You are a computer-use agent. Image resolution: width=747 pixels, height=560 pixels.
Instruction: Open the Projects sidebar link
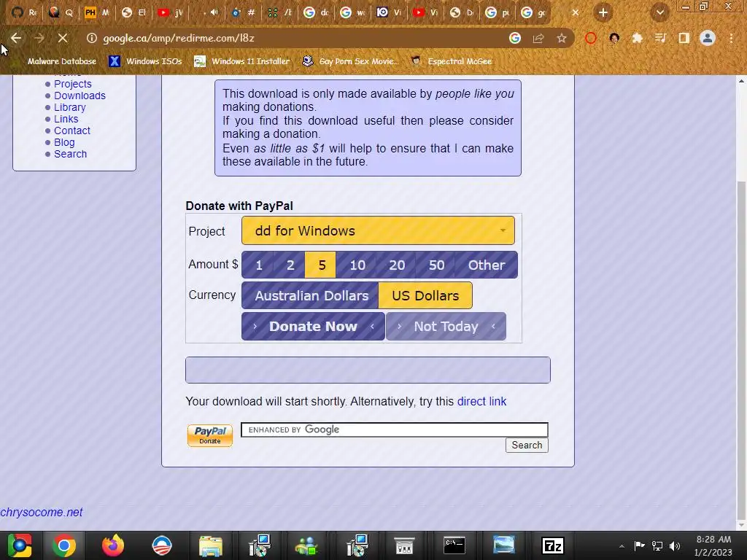72,84
